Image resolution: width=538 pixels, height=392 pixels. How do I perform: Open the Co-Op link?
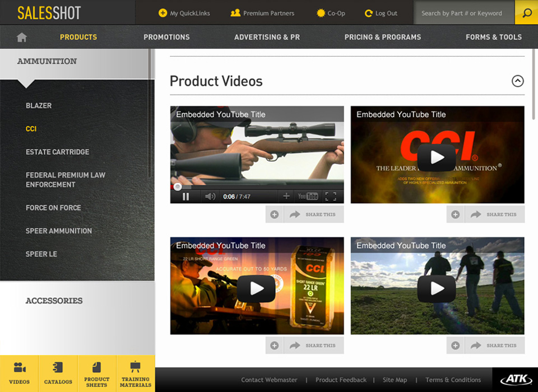[x=331, y=13]
